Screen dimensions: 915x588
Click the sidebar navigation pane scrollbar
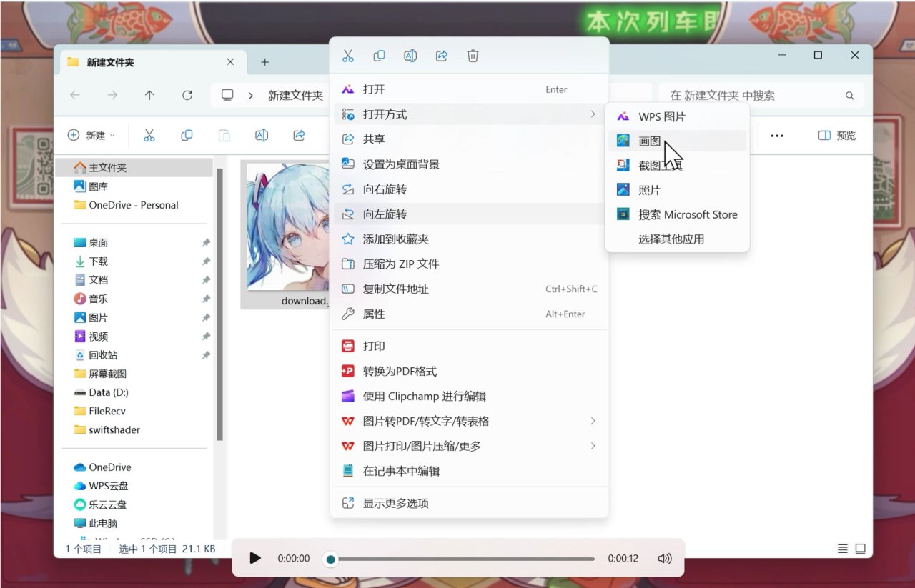pos(220,304)
